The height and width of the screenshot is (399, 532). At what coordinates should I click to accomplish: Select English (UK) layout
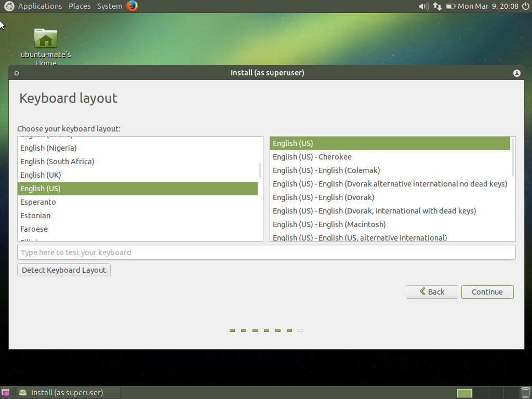[137, 175]
